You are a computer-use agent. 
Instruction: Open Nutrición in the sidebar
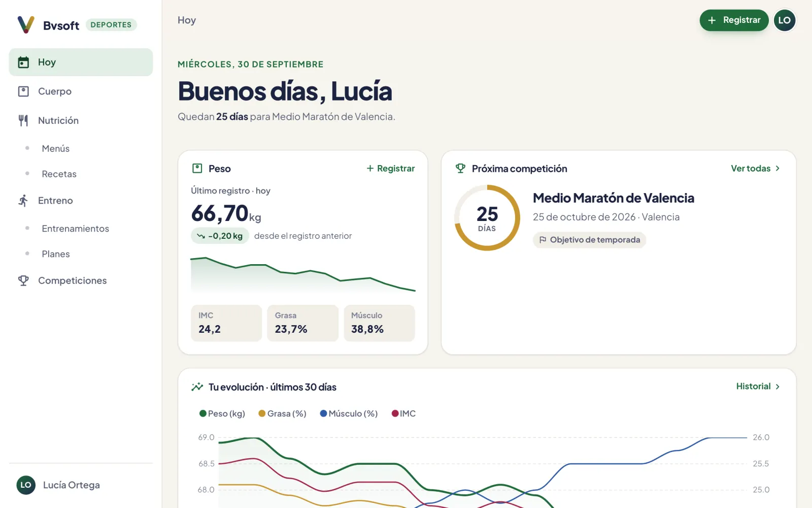81,120
